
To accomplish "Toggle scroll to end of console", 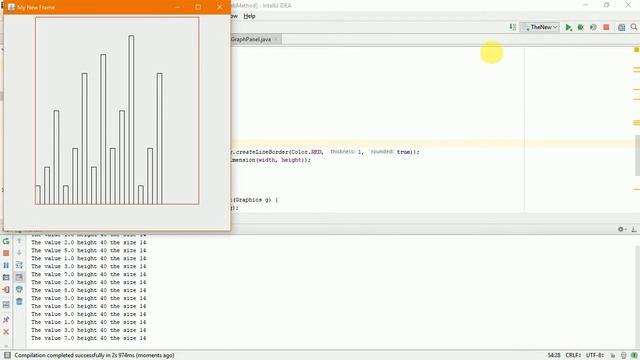I will (x=19, y=277).
